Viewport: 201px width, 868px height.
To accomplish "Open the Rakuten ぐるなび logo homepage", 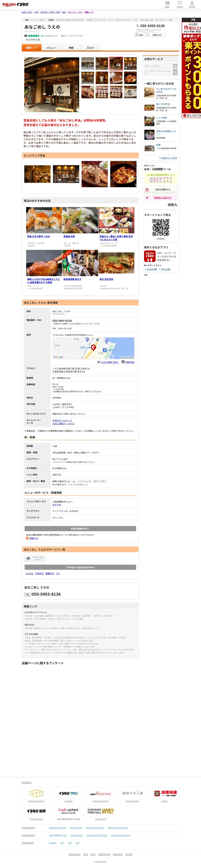I will click(16, 4).
